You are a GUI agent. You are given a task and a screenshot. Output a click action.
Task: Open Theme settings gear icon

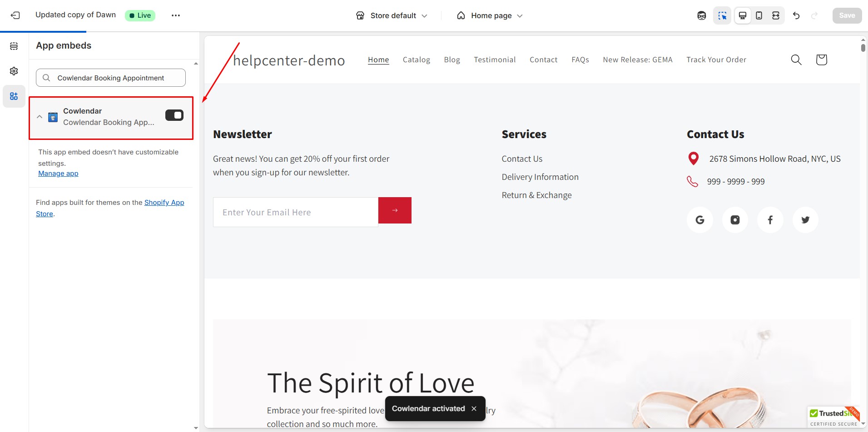click(14, 71)
